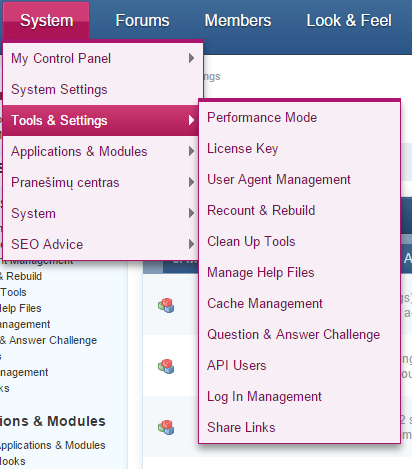The image size is (412, 469).
Task: Click the first application blocks icon
Action: (166, 305)
